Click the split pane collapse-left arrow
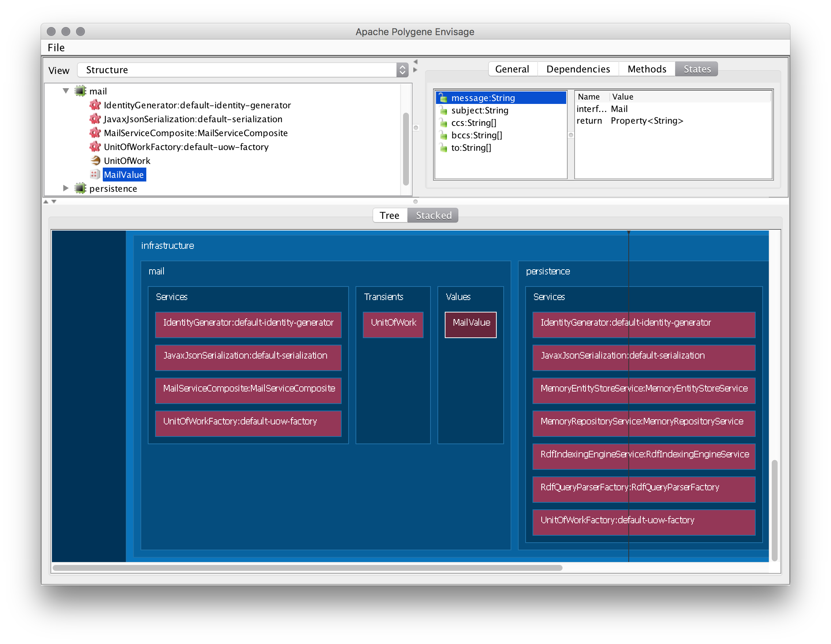Screen dimensions: 831x644 click(415, 62)
